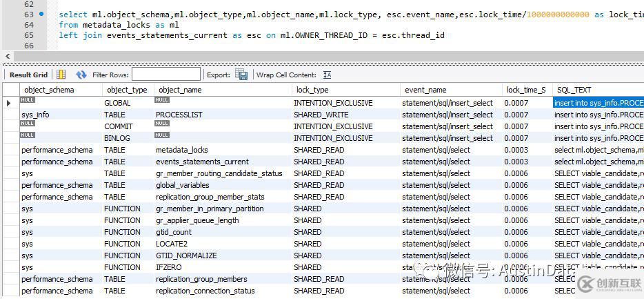
Task: Sort by the event_name column header
Action: pyautogui.click(x=451, y=90)
